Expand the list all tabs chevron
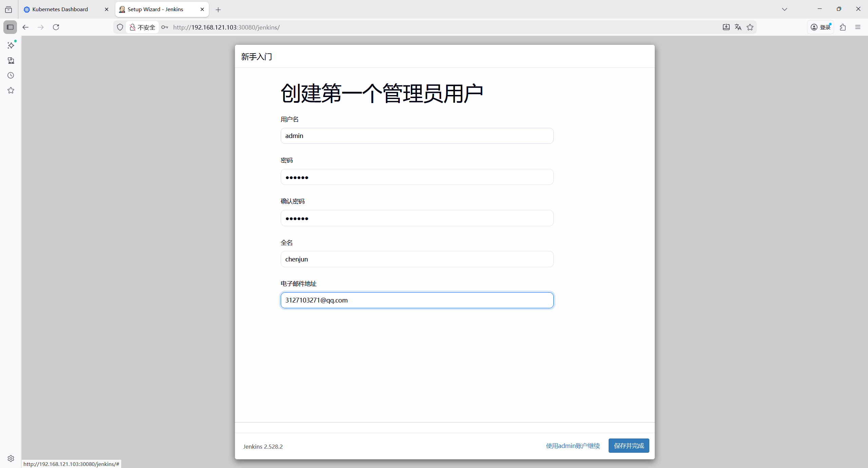Viewport: 868px width, 468px height. (x=785, y=9)
